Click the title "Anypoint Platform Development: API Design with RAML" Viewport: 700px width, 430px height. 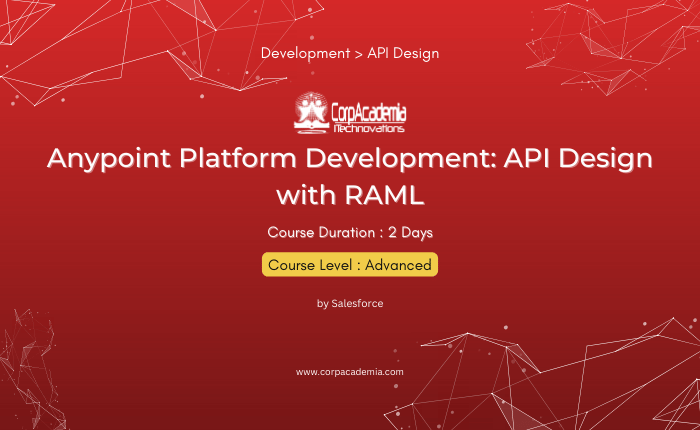350,176
